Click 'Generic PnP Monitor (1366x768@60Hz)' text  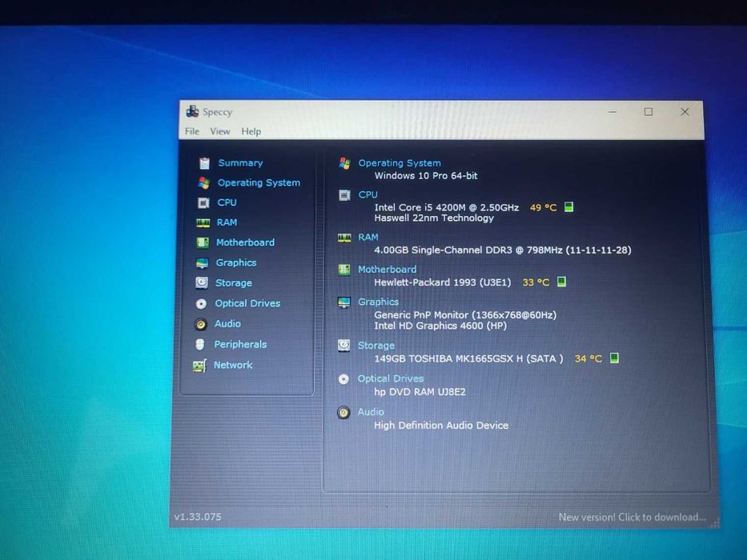pos(465,314)
